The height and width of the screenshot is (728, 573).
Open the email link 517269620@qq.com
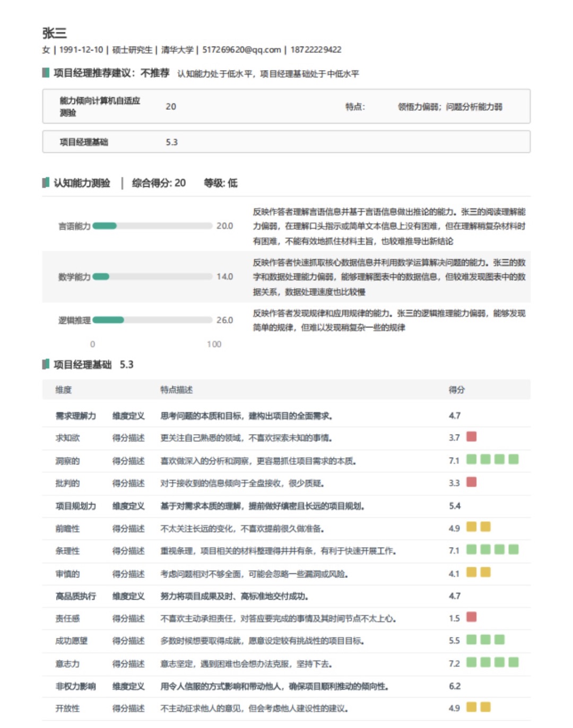point(240,50)
